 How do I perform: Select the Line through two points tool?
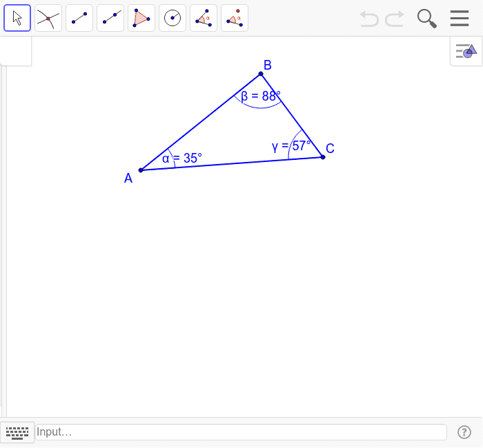point(110,18)
